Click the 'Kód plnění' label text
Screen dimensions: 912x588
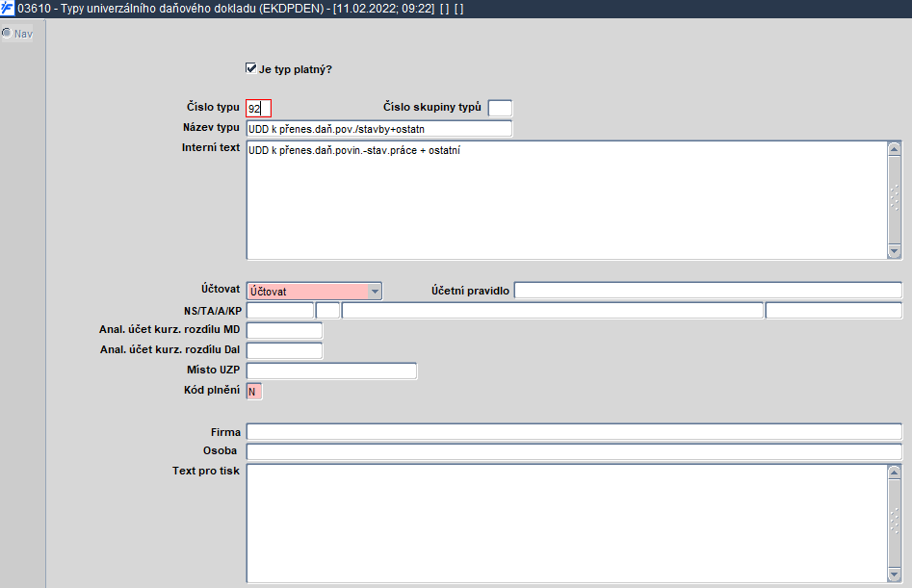pos(212,390)
